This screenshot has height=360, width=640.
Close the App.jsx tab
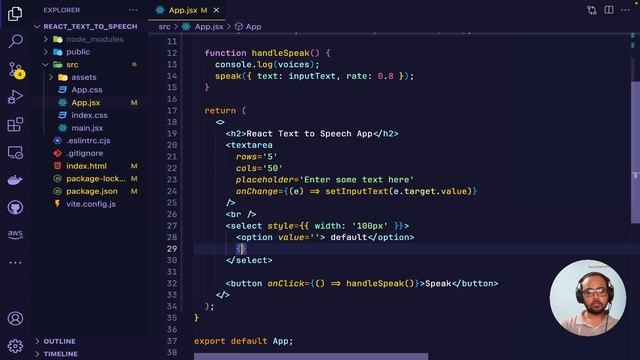pos(216,10)
